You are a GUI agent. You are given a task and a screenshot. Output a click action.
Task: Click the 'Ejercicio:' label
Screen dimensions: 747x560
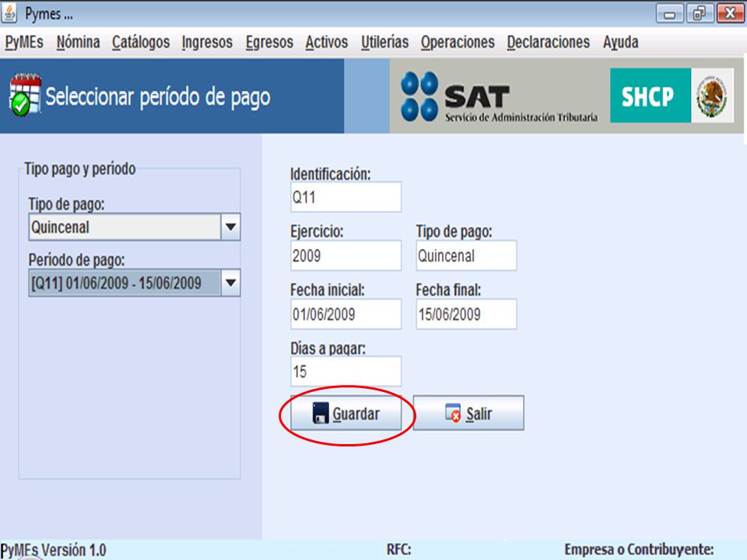(x=317, y=232)
